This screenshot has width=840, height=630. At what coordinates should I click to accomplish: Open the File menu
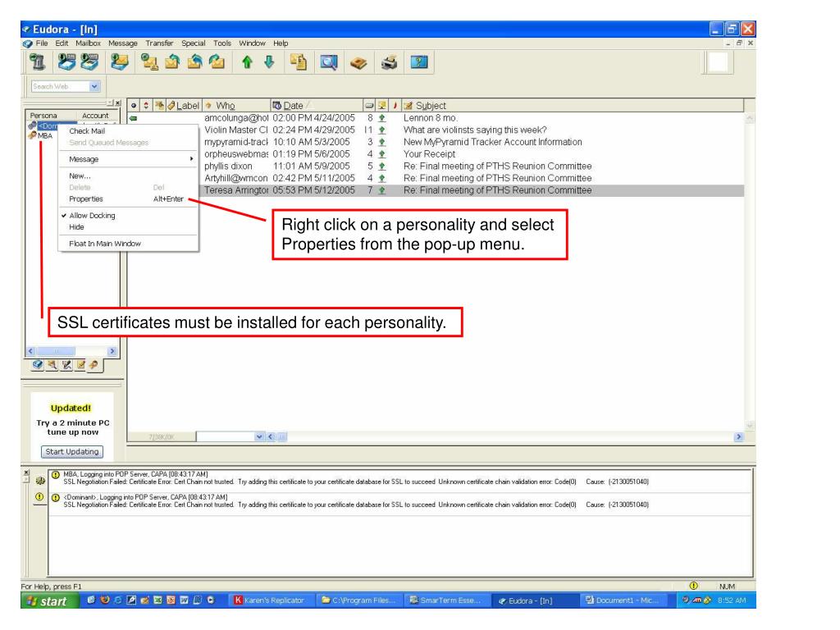coord(41,43)
